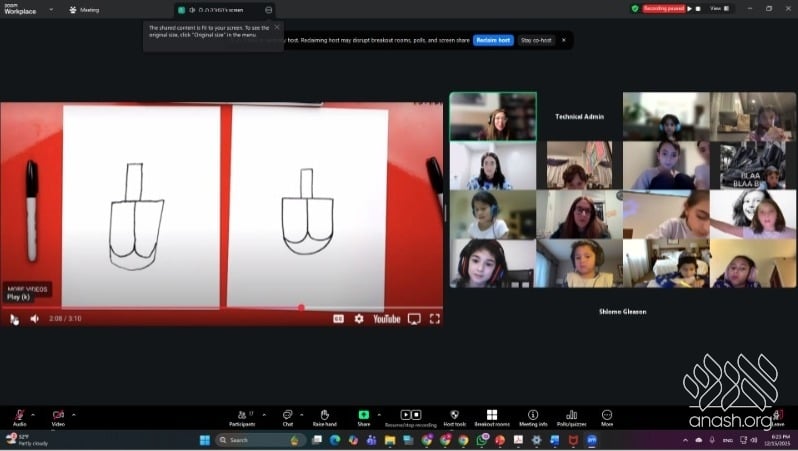Expand the Video options arrow
The image size is (798, 451).
73,413
